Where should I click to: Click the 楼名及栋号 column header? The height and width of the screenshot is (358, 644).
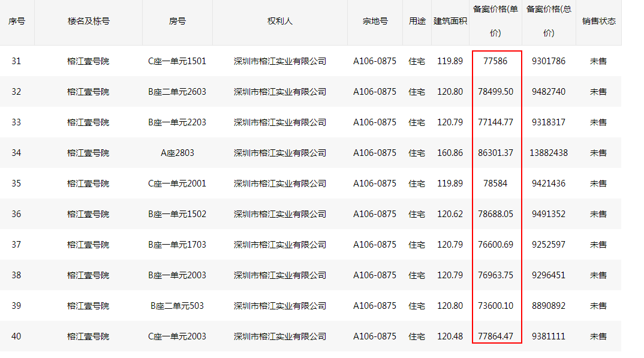point(88,21)
